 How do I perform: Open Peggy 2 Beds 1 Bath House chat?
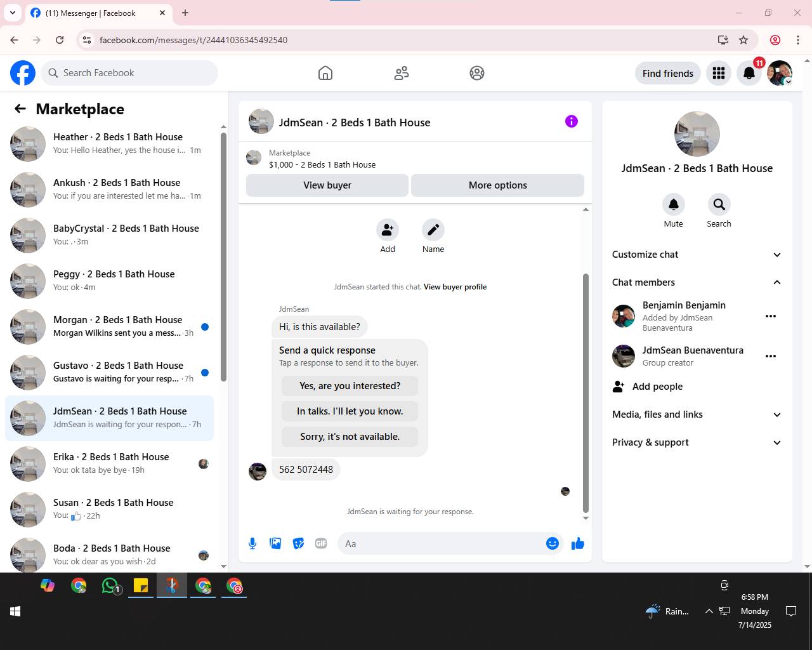[109, 281]
